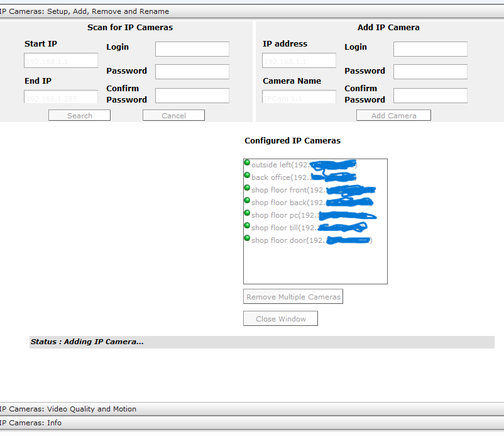Screen dimensions: 504x436
Task: Click the Close Window button
Action: 280,319
